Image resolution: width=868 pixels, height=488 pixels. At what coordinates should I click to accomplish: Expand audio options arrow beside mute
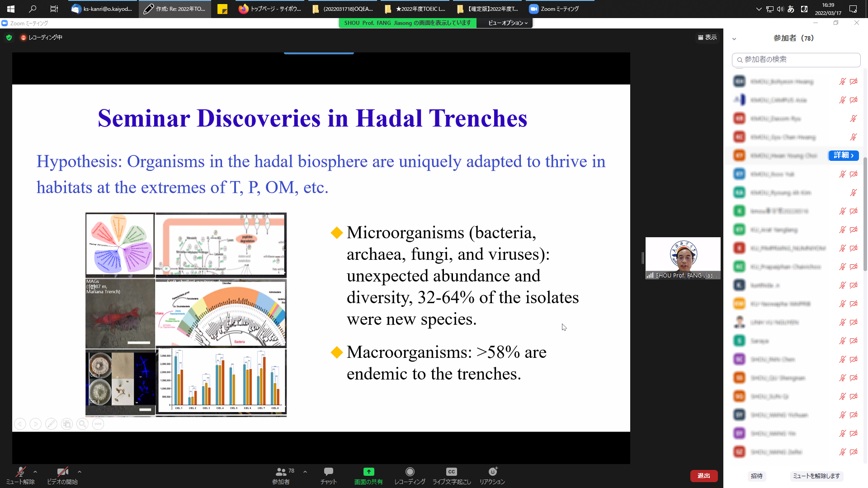pos(35,472)
